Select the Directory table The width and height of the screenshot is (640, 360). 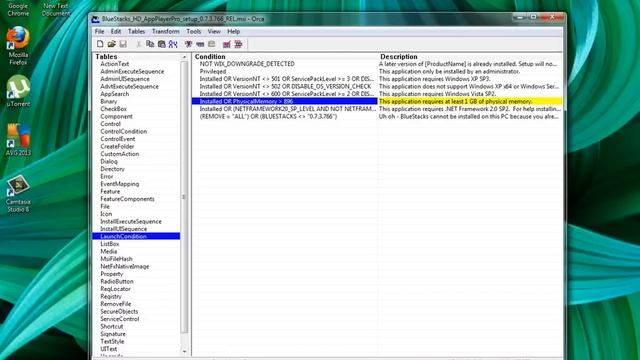pos(112,169)
